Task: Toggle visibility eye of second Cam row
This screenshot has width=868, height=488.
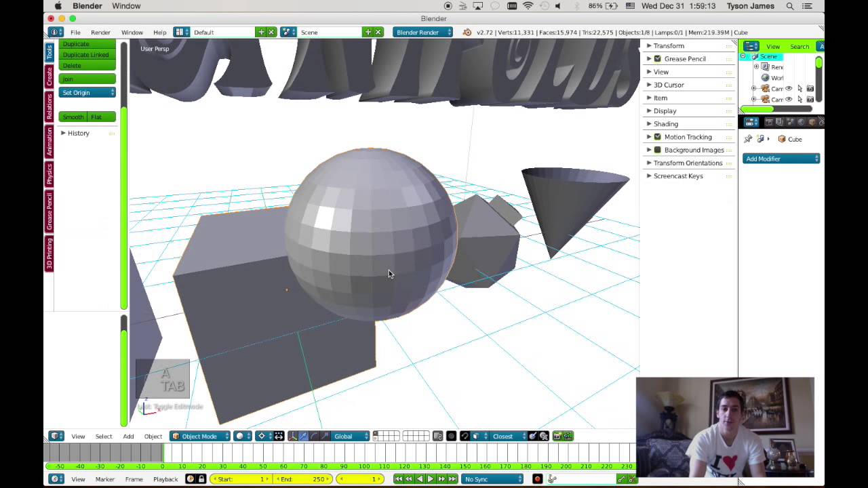Action: pyautogui.click(x=789, y=100)
